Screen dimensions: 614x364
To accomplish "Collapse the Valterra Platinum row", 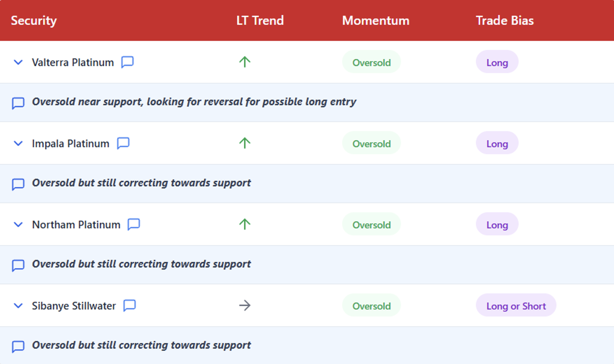I will pyautogui.click(x=18, y=62).
